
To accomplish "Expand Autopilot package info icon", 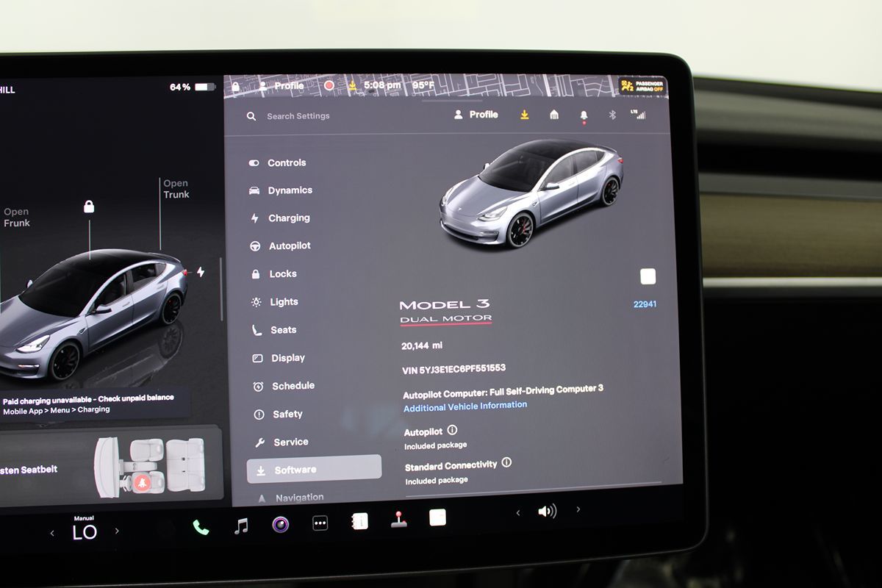I will pos(452,431).
